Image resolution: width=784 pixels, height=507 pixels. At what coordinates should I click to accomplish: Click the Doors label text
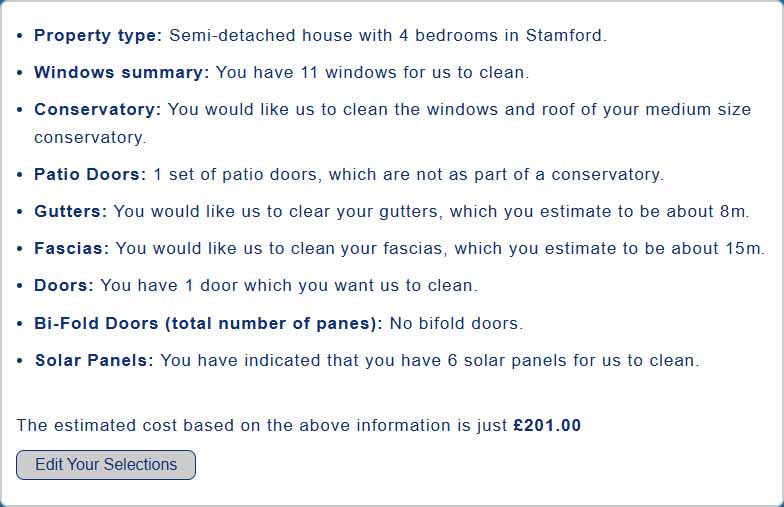coord(63,286)
